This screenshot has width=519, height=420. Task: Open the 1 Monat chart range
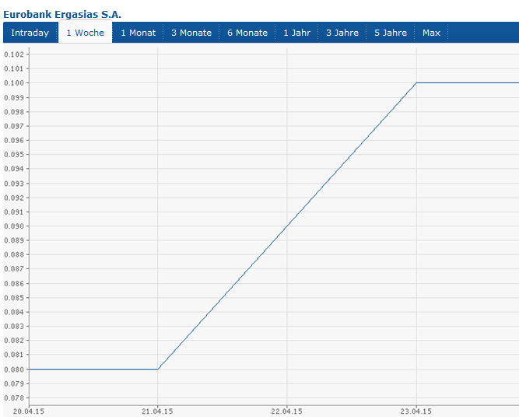coord(138,33)
